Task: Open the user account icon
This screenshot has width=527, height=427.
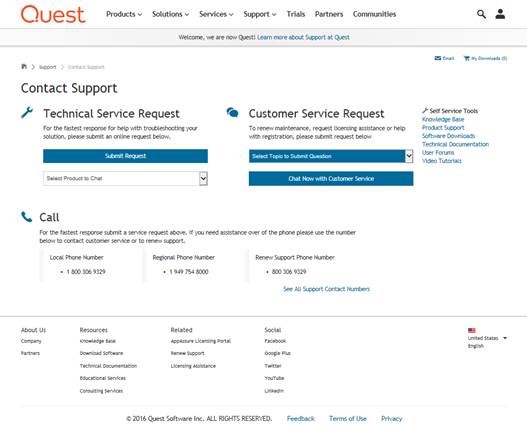Action: click(x=500, y=14)
